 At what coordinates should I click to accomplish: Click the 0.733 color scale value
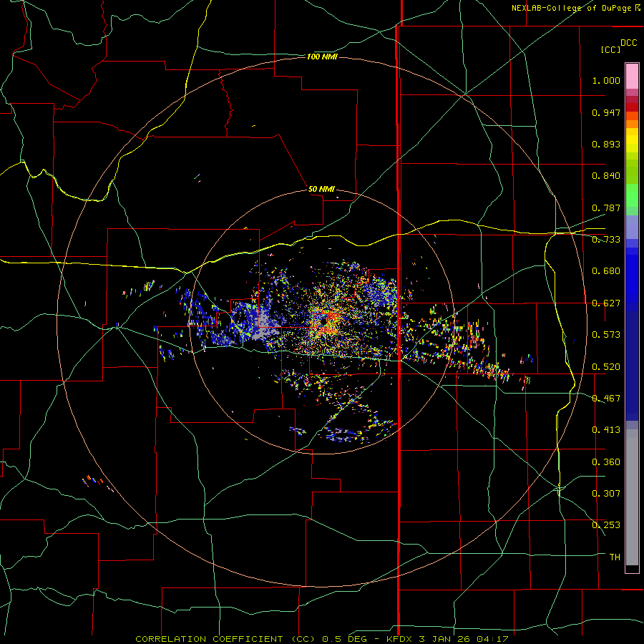tap(606, 240)
